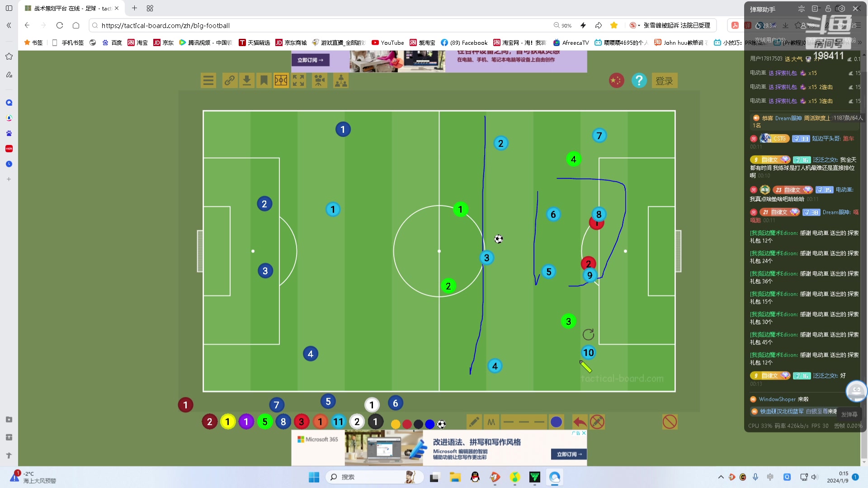Click the 发弹幕 send danmaku button
Viewport: 868px width, 488px height.
coord(849,414)
